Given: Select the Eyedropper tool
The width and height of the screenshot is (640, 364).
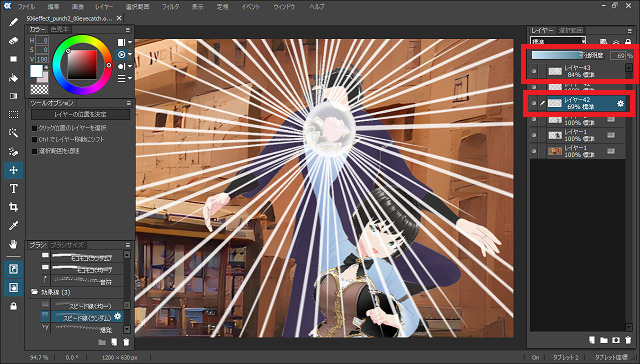Looking at the screenshot, I should point(13,226).
